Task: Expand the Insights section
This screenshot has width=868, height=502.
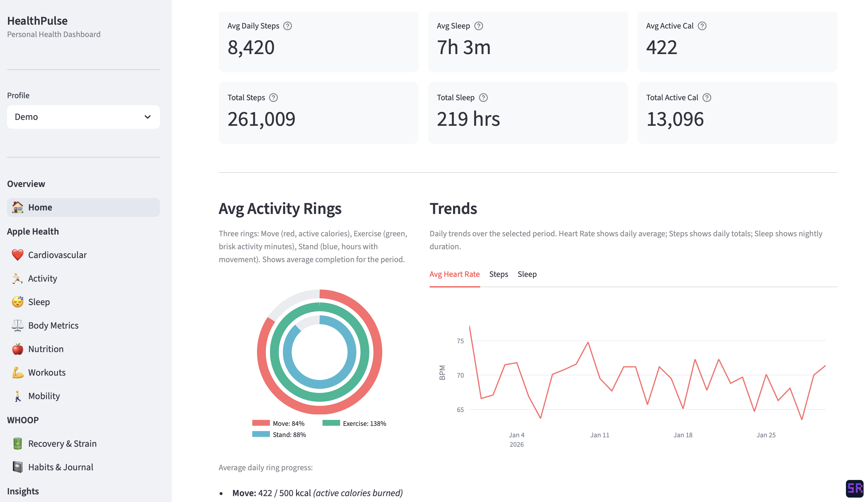Action: coord(22,491)
